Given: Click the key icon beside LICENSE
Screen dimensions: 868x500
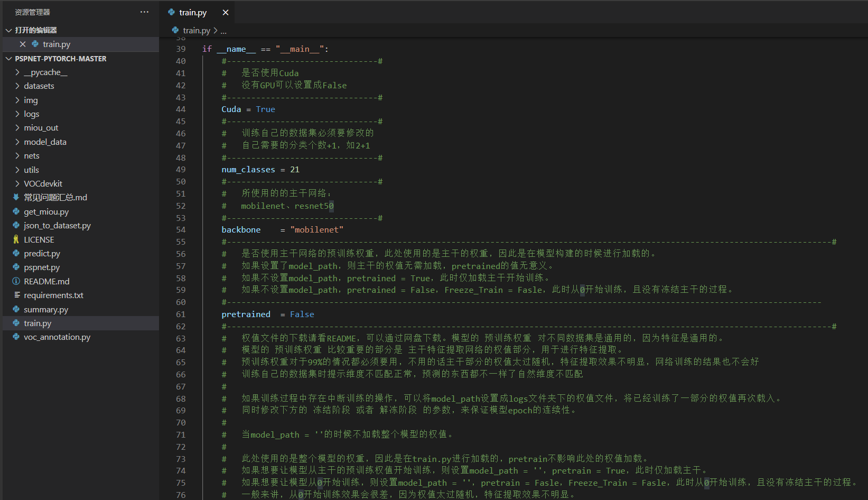Looking at the screenshot, I should (16, 239).
